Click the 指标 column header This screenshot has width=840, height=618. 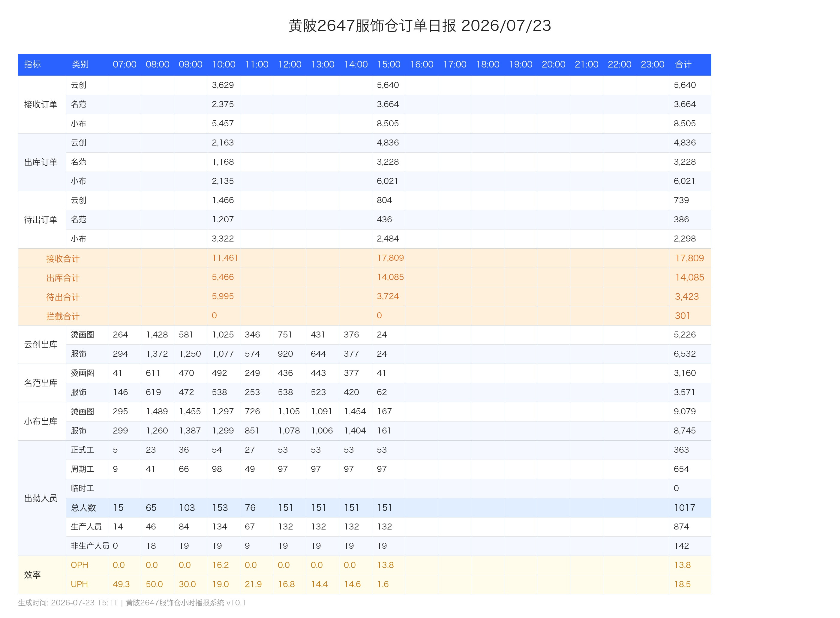32,64
